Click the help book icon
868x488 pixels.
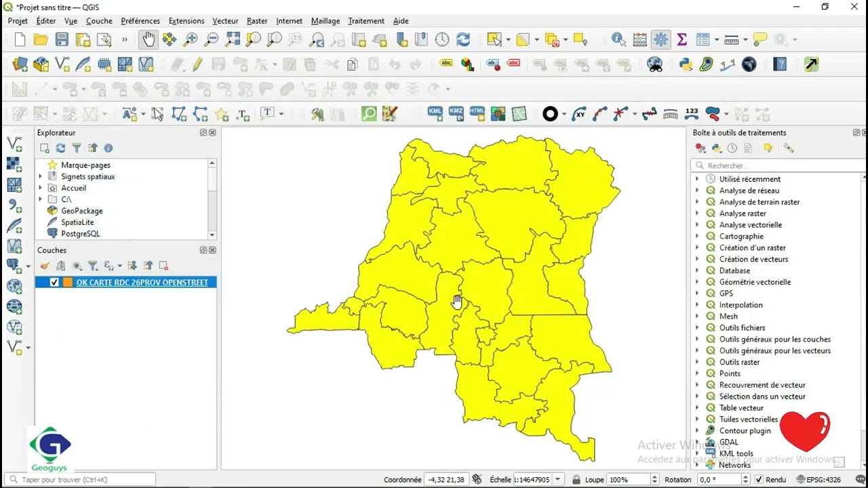(x=781, y=64)
